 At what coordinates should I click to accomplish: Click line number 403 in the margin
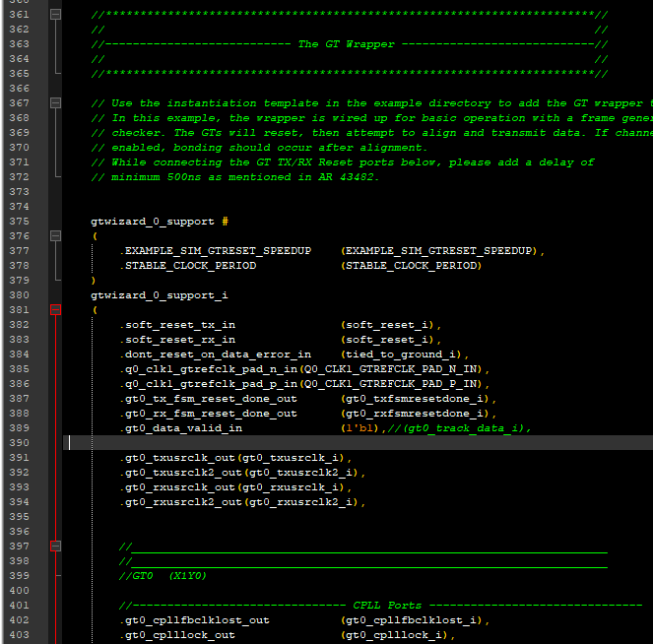[19, 635]
